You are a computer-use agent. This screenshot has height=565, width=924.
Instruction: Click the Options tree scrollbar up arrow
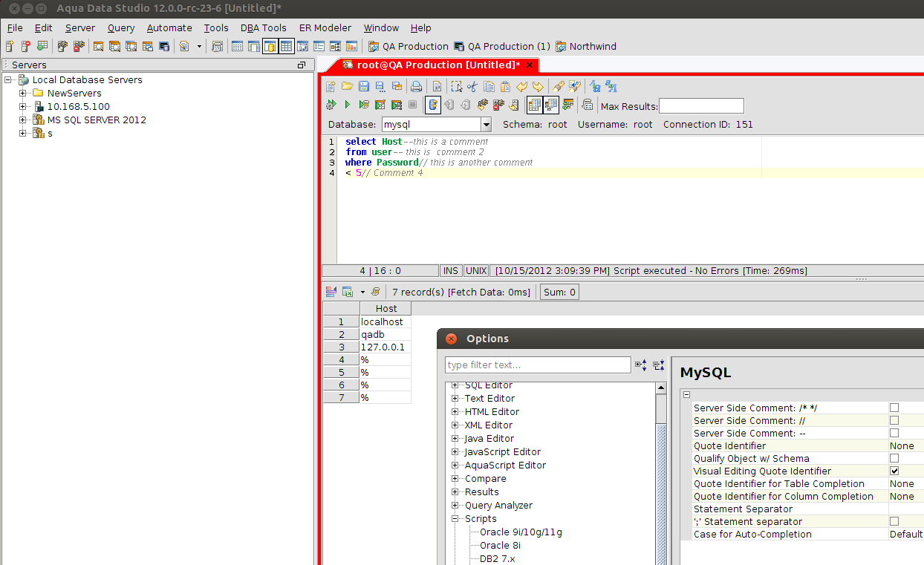[661, 388]
